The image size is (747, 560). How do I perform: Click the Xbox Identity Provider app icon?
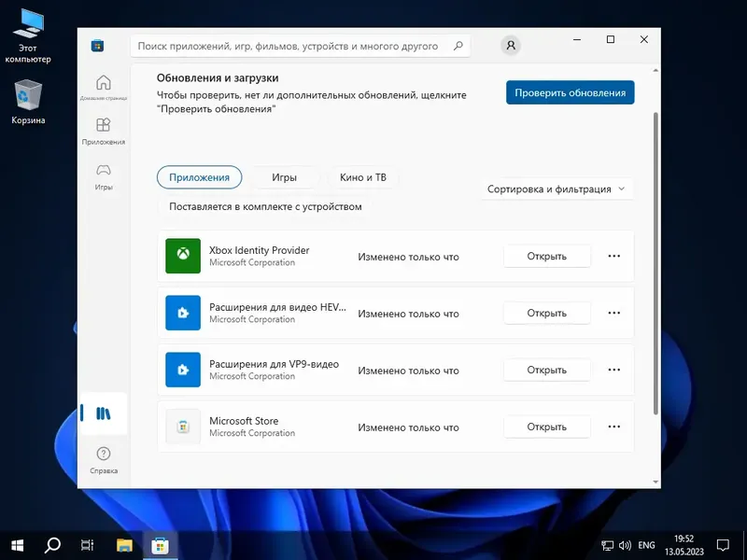click(182, 256)
